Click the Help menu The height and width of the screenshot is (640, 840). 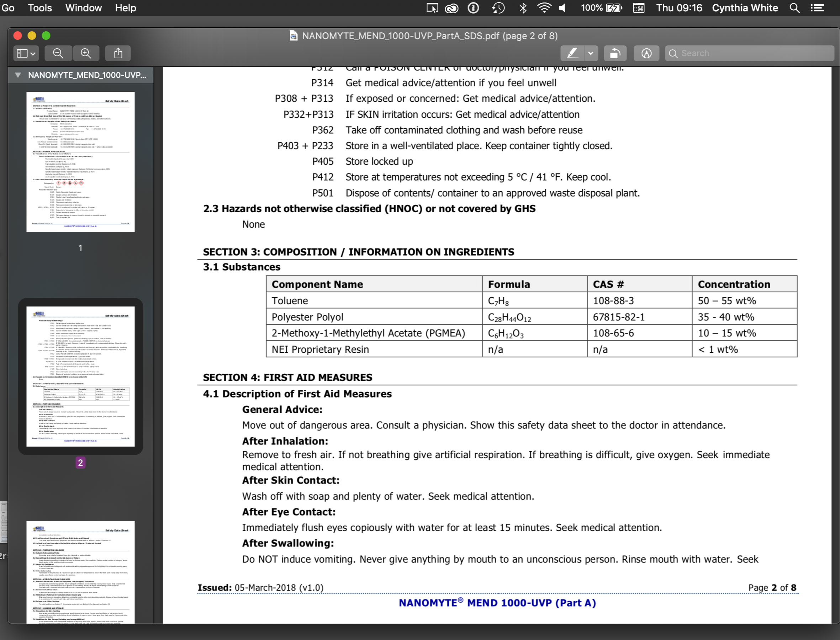(125, 8)
